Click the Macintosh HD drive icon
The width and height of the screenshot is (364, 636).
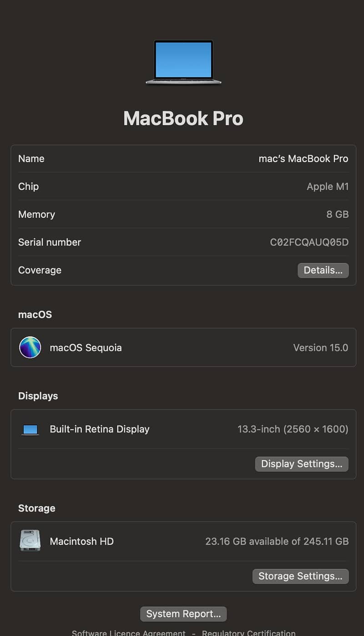click(x=30, y=541)
